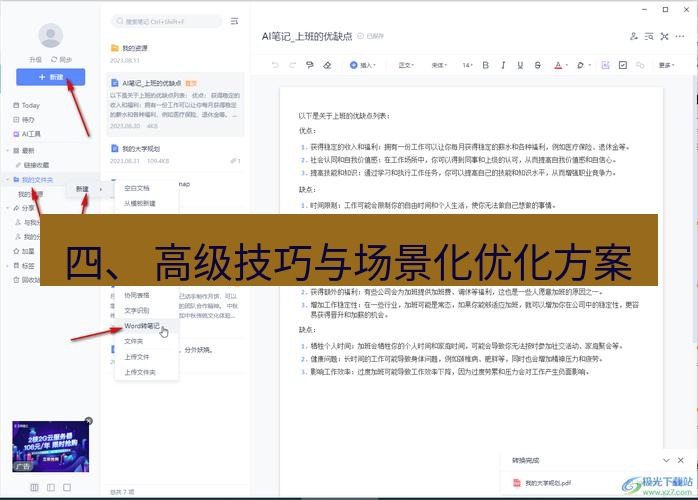Viewport: 698px width, 500px height.
Task: Open the font color dropdown arrow
Action: 567,65
